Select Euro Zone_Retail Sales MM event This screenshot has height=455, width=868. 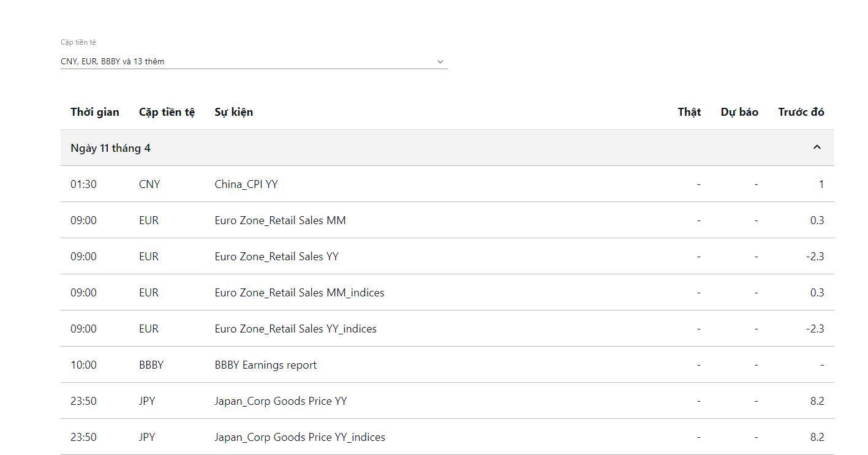[x=280, y=220]
